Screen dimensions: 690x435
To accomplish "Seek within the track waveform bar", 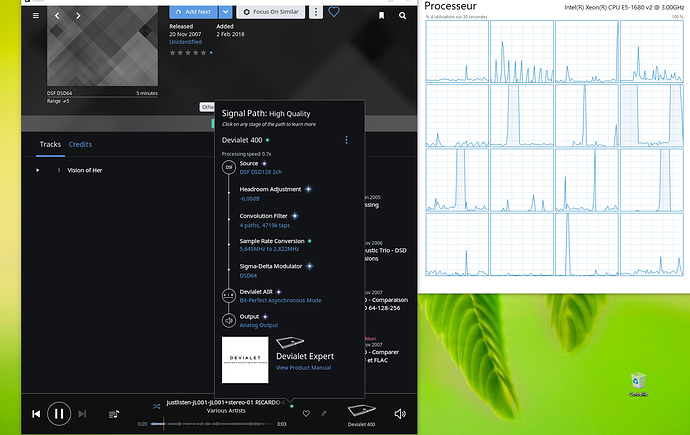I will [212, 424].
